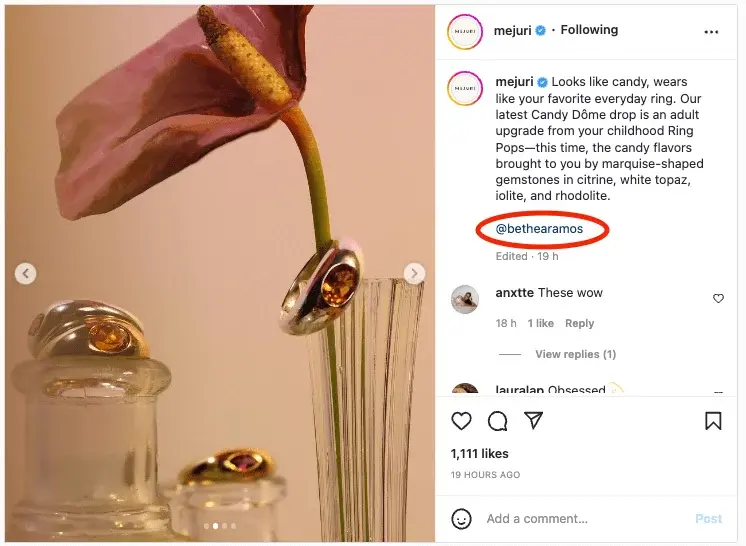Click Reply under anxtte's comment

click(579, 323)
